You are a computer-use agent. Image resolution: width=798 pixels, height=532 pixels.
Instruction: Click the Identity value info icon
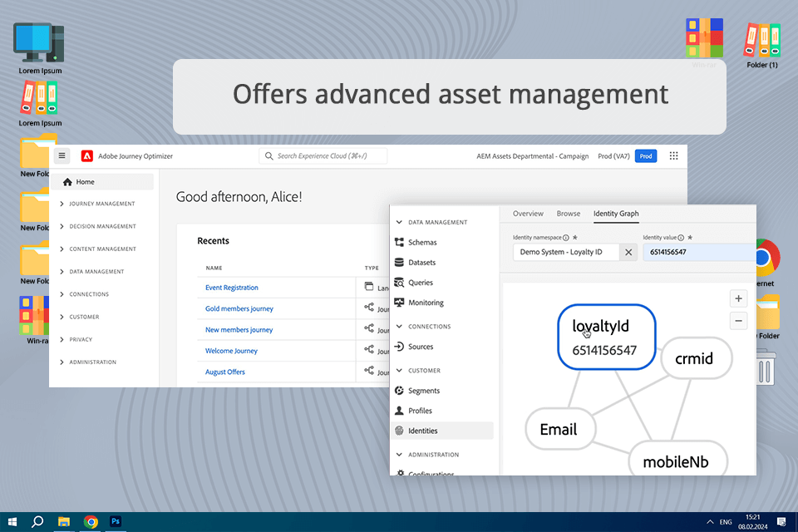tap(681, 238)
